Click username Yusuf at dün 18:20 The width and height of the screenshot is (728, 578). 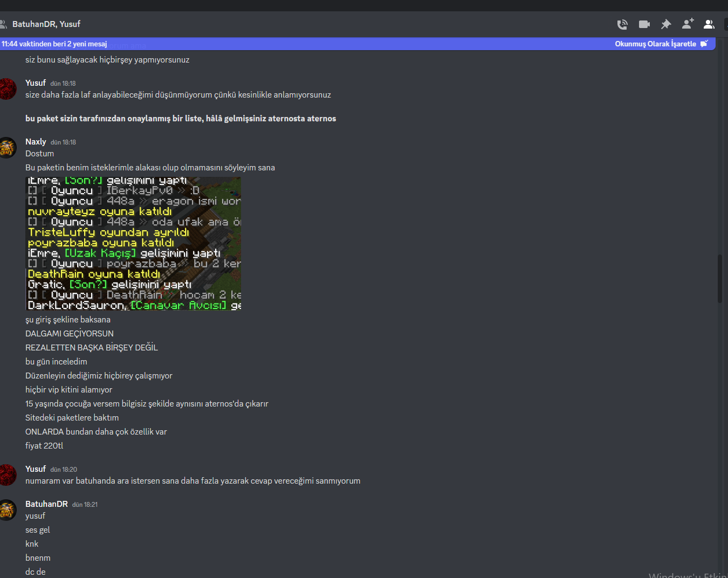36,469
